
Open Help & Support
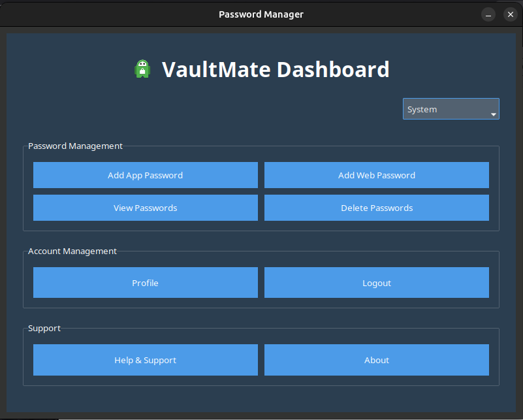tap(145, 360)
